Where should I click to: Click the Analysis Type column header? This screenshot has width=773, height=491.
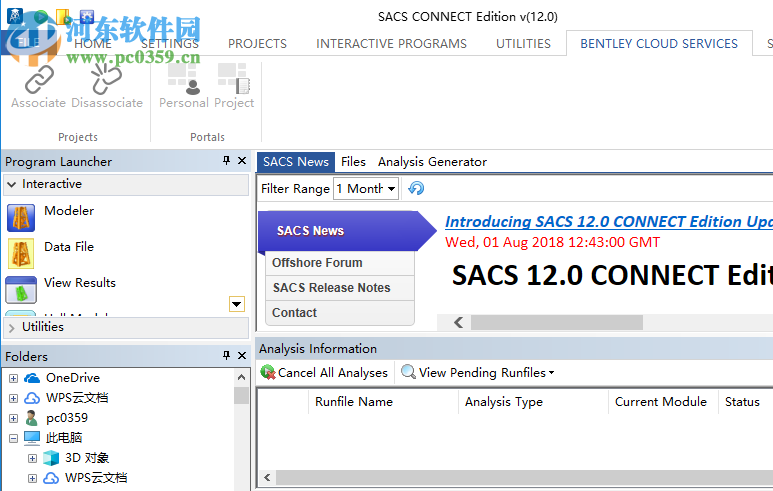click(x=534, y=402)
